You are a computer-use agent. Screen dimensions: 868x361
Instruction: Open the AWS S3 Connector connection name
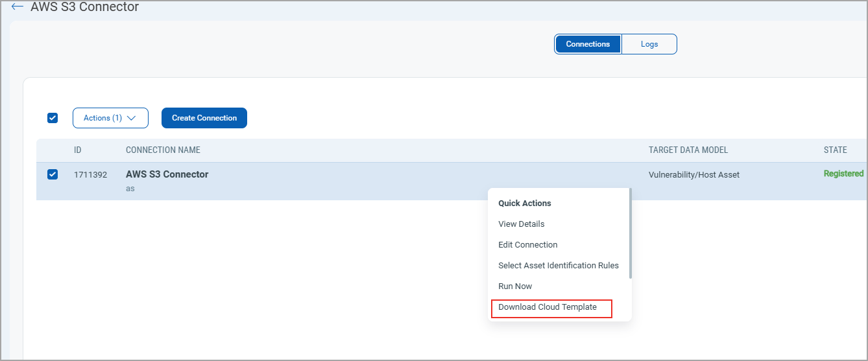[167, 174]
